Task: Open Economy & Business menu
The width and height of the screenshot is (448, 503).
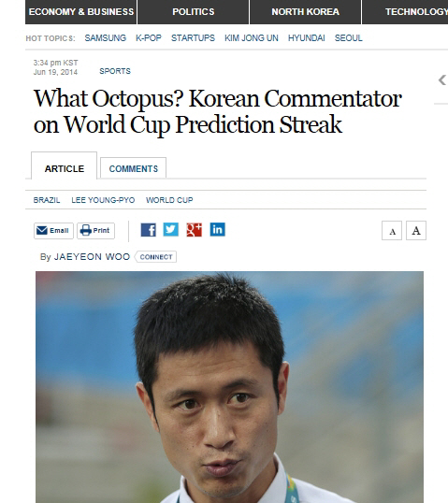Action: (80, 12)
